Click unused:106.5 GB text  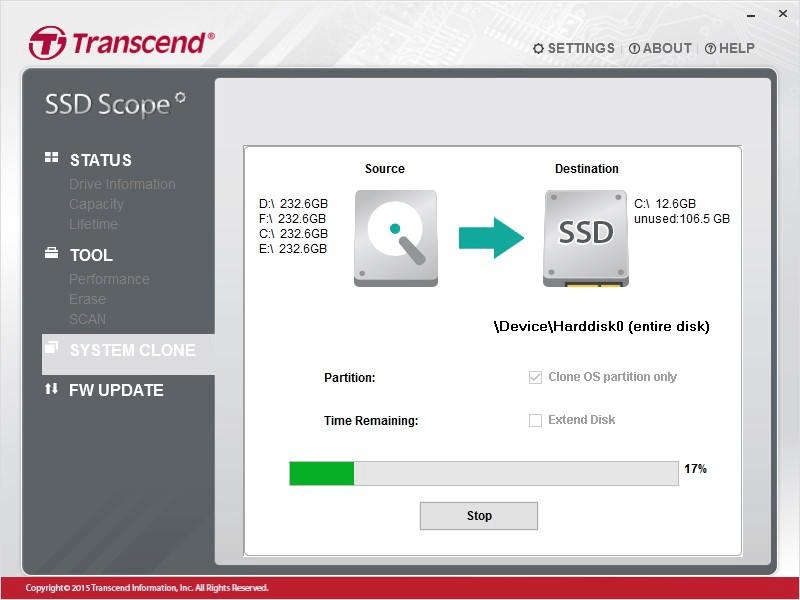(x=682, y=219)
